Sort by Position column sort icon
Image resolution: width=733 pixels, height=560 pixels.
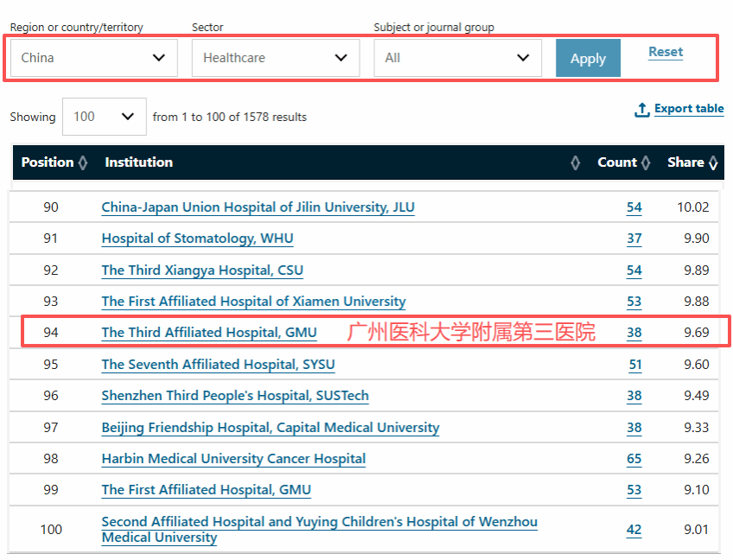[x=83, y=162]
